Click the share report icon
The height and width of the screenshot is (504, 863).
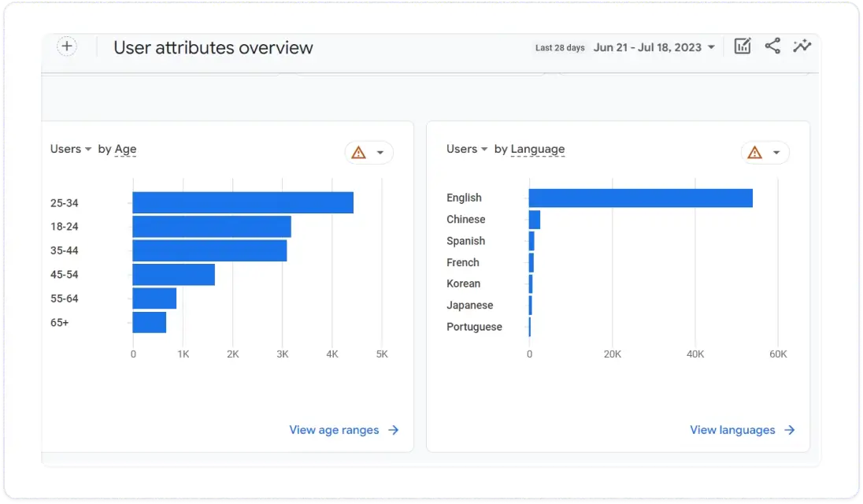(772, 46)
